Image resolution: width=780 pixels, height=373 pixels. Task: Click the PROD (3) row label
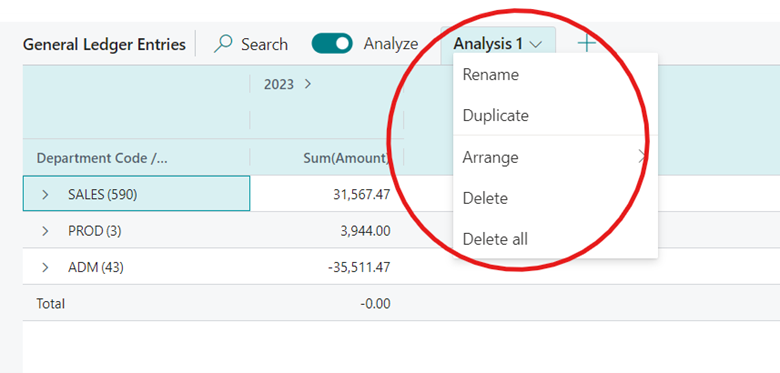(x=95, y=231)
